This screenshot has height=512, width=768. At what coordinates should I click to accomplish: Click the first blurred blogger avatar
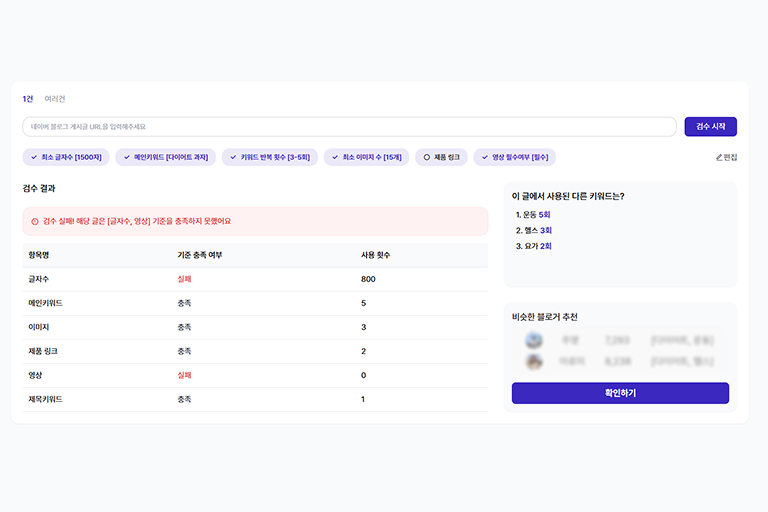pyautogui.click(x=534, y=340)
